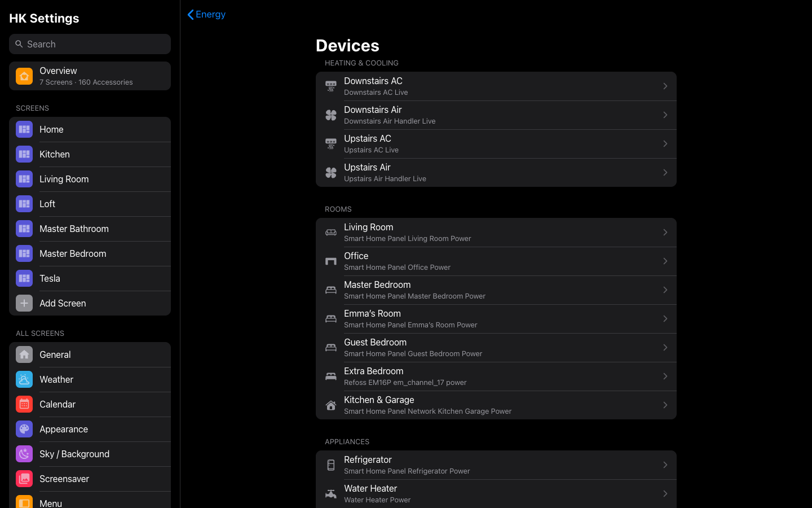Viewport: 812px width, 508px height.
Task: Select Kitchen in the Screens list
Action: (x=90, y=154)
